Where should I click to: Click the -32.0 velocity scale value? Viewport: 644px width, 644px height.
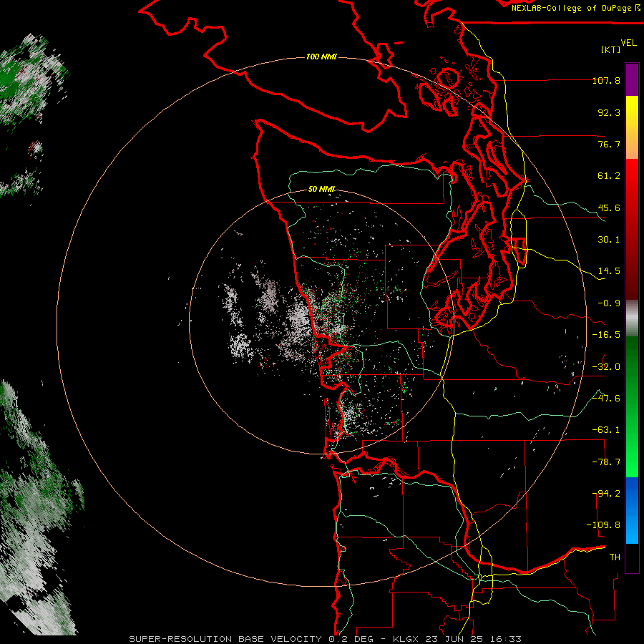[x=606, y=367]
